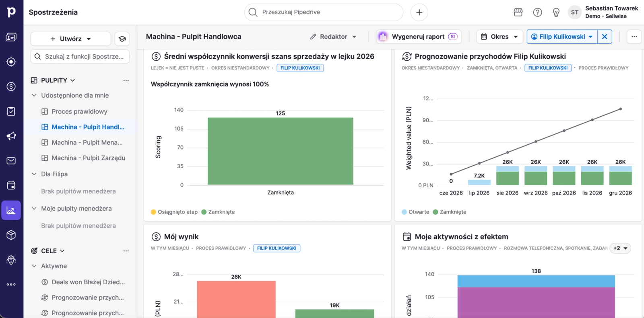This screenshot has width=644, height=318.
Task: Open Machina - Pulpit Menadżera dashboard
Action: [82, 143]
